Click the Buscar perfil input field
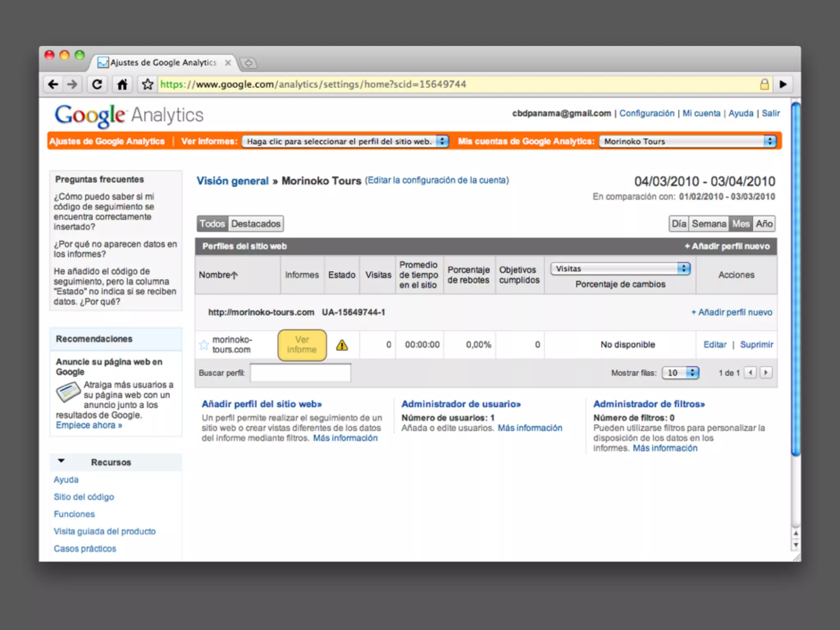 300,373
